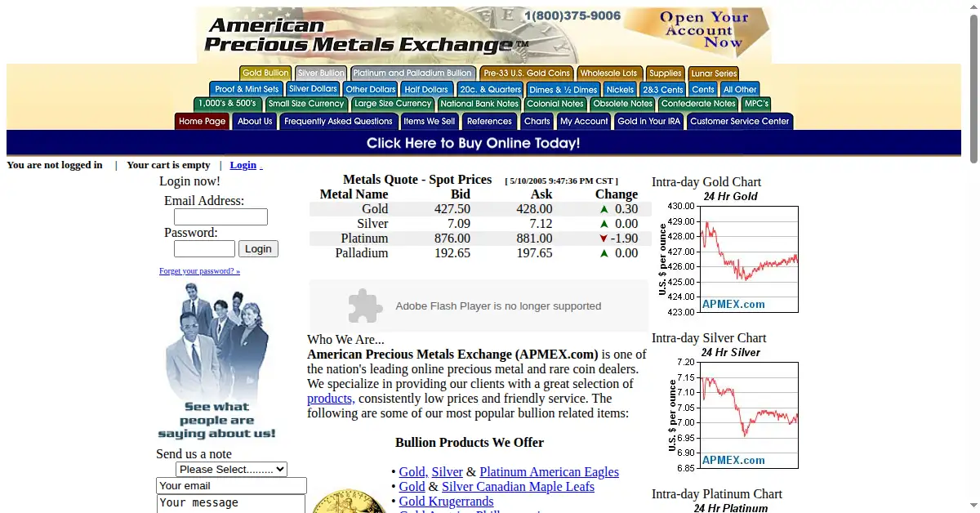Select the All Other tab

click(740, 89)
